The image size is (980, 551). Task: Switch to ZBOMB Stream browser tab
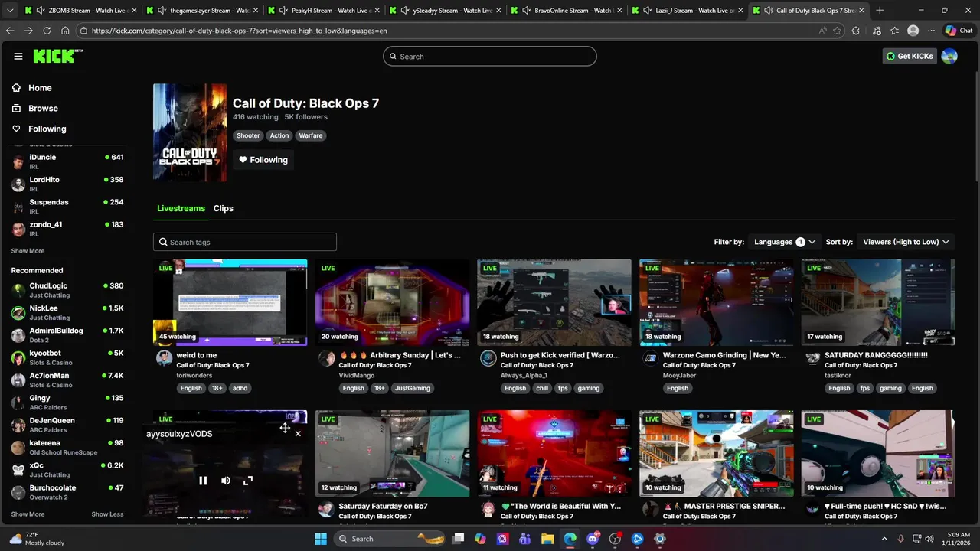80,11
